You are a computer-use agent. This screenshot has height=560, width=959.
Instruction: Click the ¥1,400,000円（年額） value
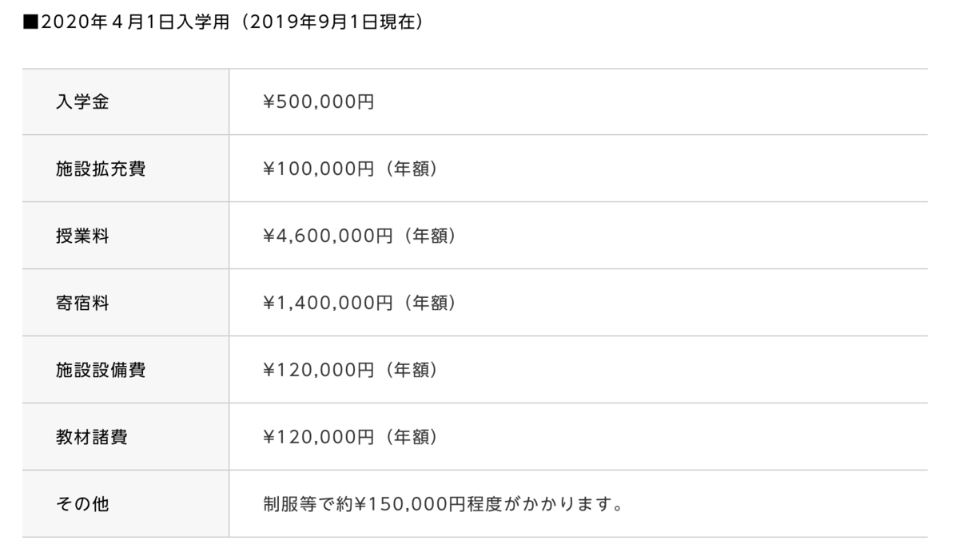pos(360,304)
